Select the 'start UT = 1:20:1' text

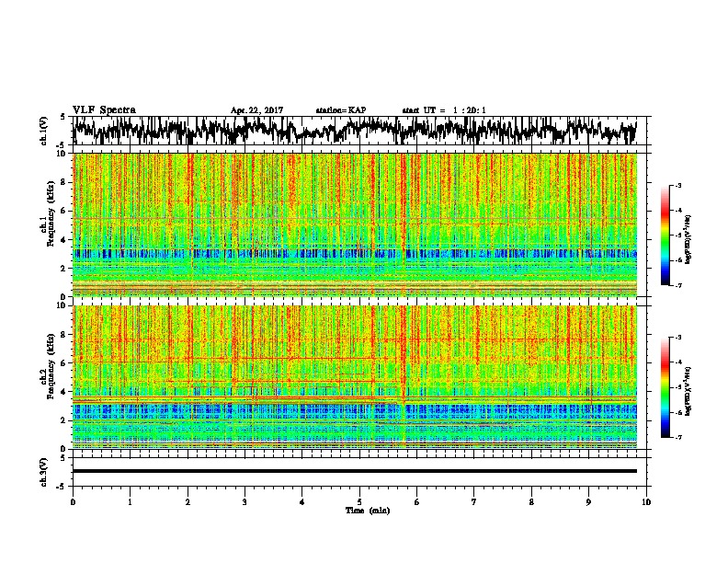pyautogui.click(x=444, y=110)
